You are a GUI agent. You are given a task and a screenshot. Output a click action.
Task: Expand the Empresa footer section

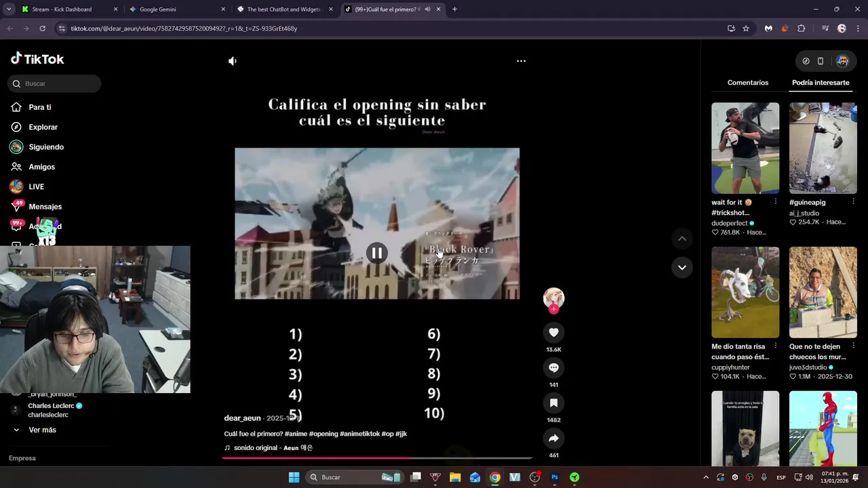click(x=22, y=458)
